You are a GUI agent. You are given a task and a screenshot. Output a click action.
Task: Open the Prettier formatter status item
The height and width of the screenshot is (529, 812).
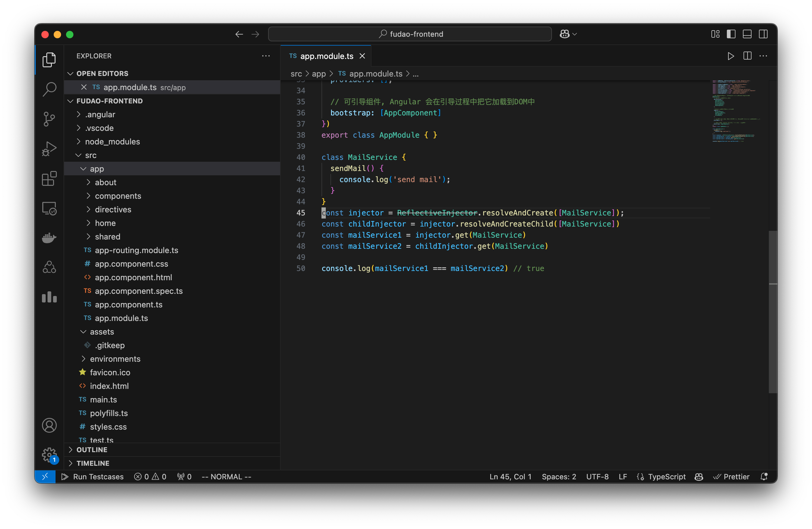click(732, 477)
